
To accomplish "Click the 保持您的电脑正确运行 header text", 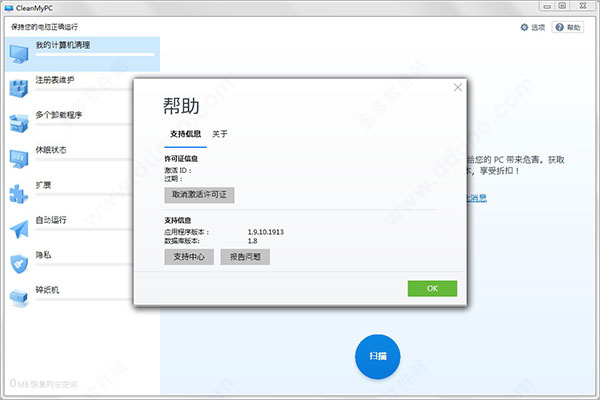I will (x=44, y=27).
